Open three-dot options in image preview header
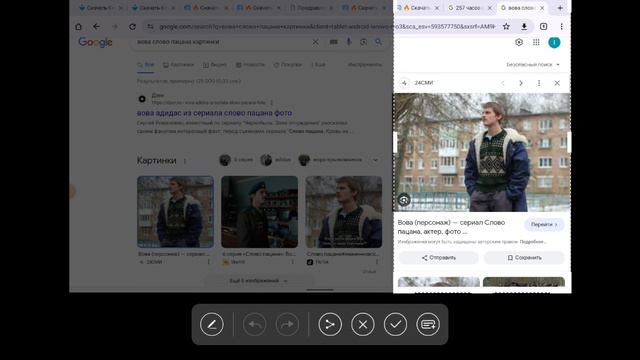Screen dimensions: 640x360 [x=539, y=83]
